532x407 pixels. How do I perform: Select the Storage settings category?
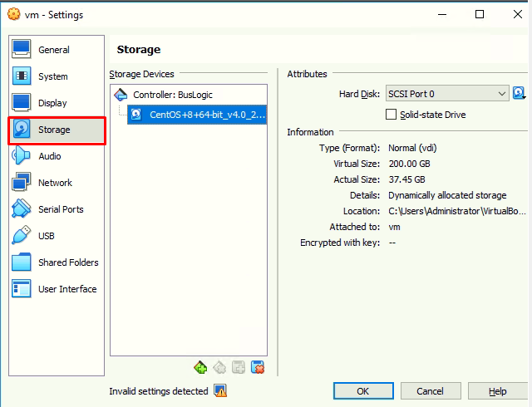57,130
